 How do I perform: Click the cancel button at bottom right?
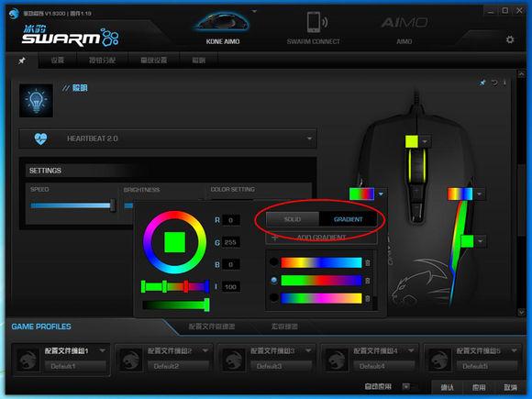tap(510, 387)
